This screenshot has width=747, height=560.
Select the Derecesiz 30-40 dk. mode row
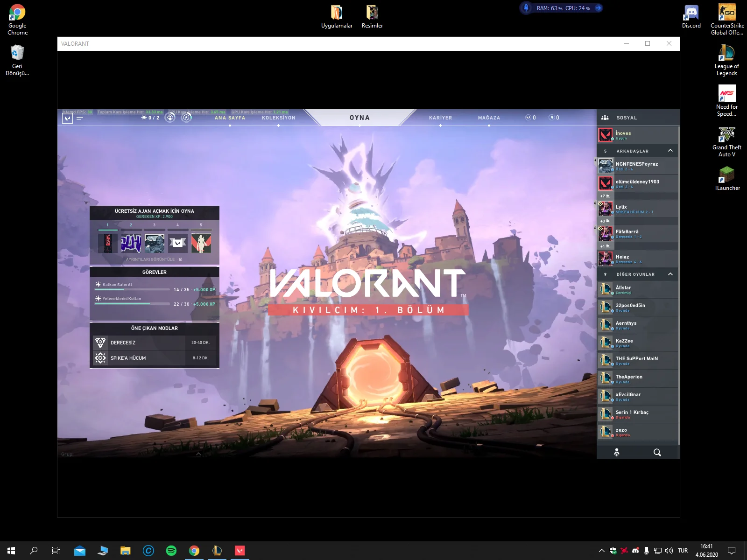(x=155, y=343)
